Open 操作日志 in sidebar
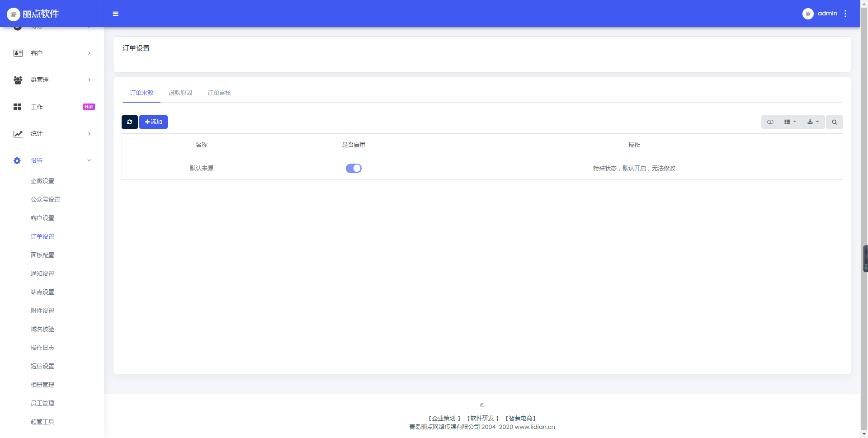868x438 pixels. point(42,348)
